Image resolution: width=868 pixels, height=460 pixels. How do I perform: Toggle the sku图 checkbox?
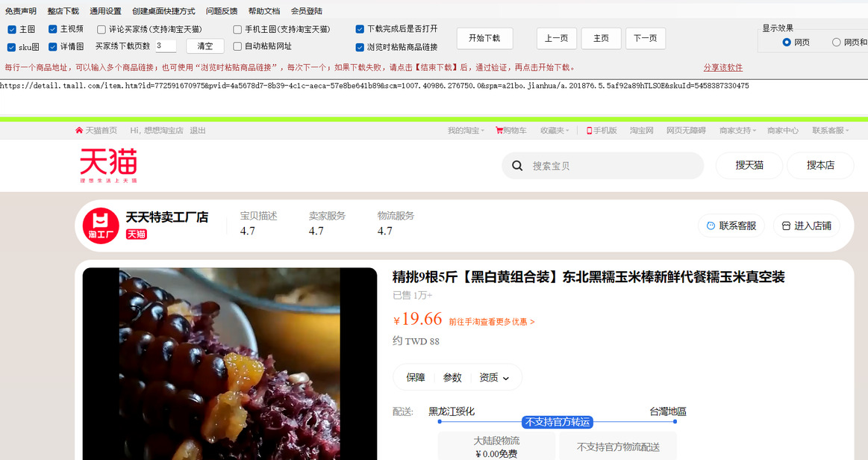pyautogui.click(x=12, y=47)
